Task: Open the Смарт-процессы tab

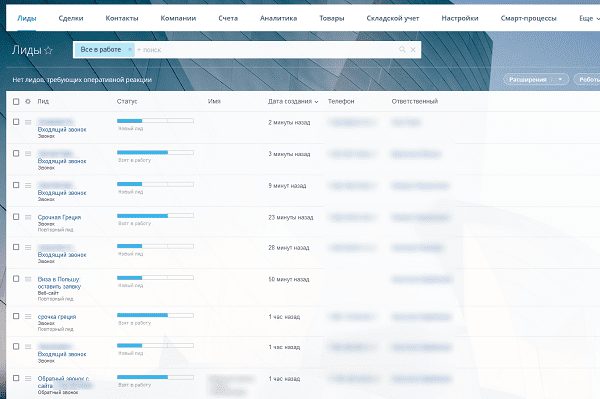Action: (x=528, y=18)
